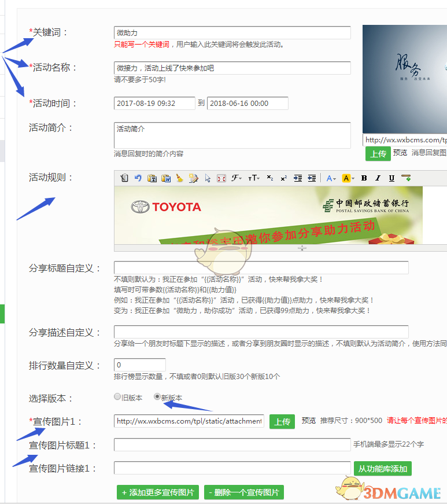Click the 添加更多宣传图片 button

point(158,492)
